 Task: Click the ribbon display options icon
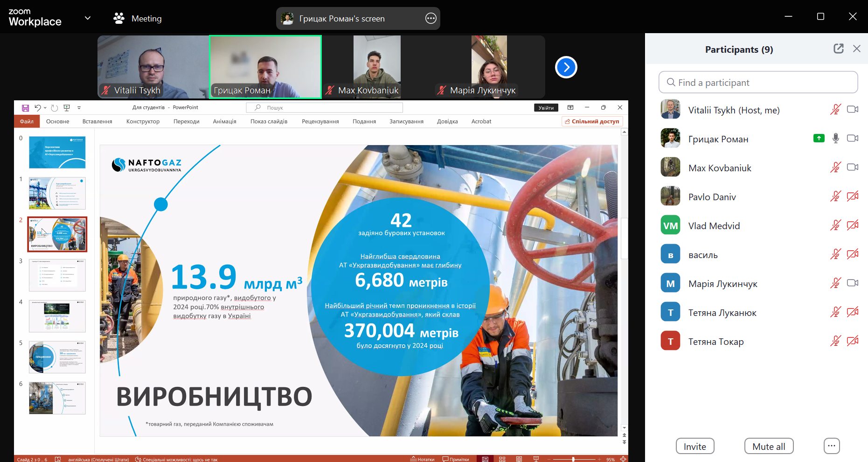(x=570, y=107)
